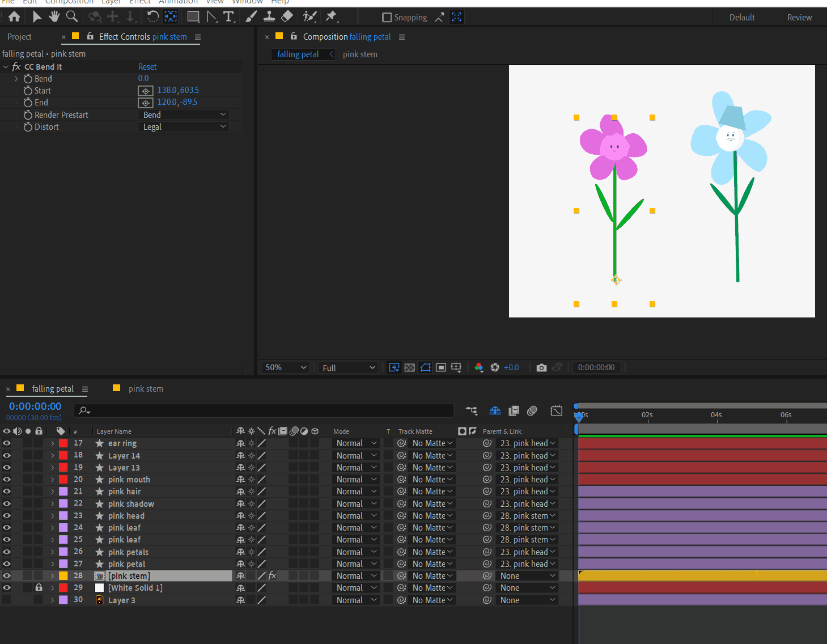The image size is (827, 644).
Task: Select the Roto Brush tool
Action: coord(309,17)
